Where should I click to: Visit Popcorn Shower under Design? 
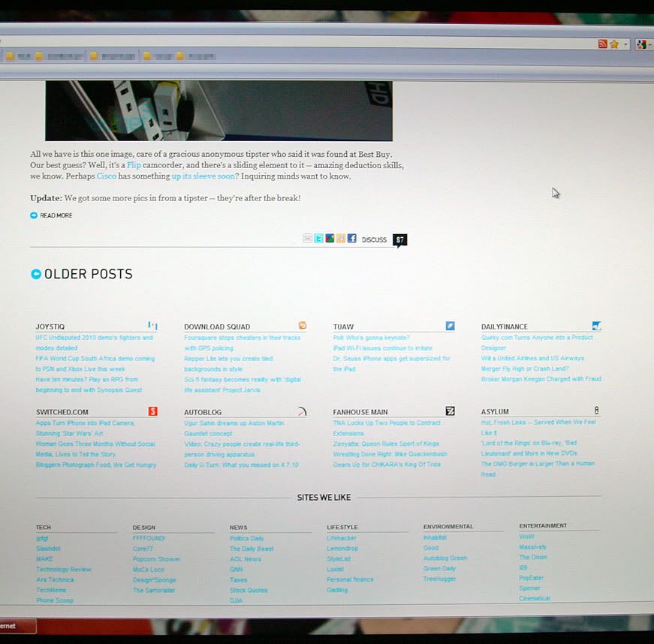[x=156, y=559]
